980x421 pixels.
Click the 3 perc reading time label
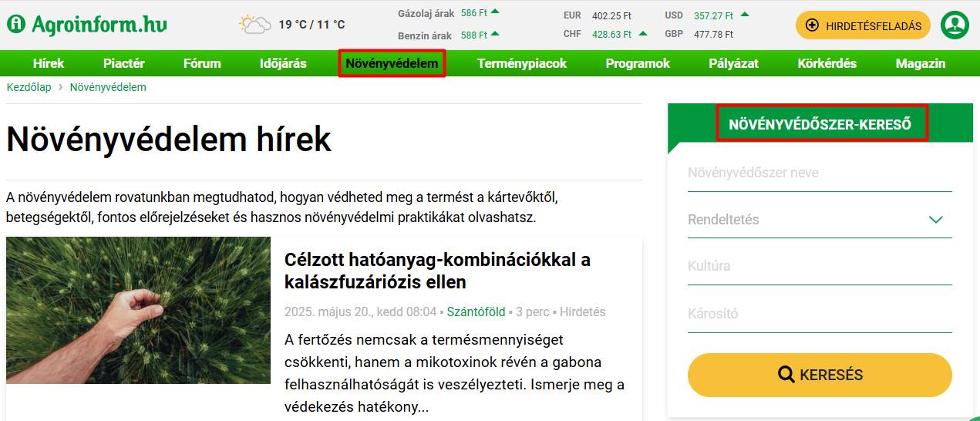tap(533, 312)
